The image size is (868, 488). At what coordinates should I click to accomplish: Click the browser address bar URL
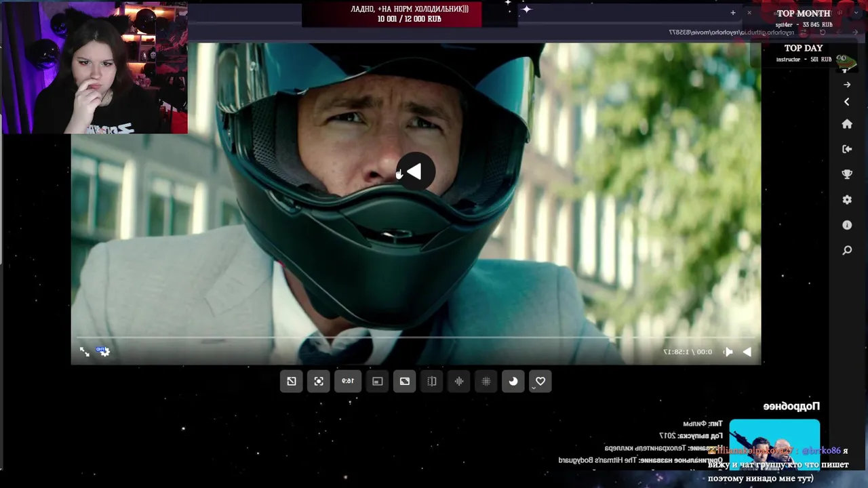pyautogui.click(x=731, y=32)
